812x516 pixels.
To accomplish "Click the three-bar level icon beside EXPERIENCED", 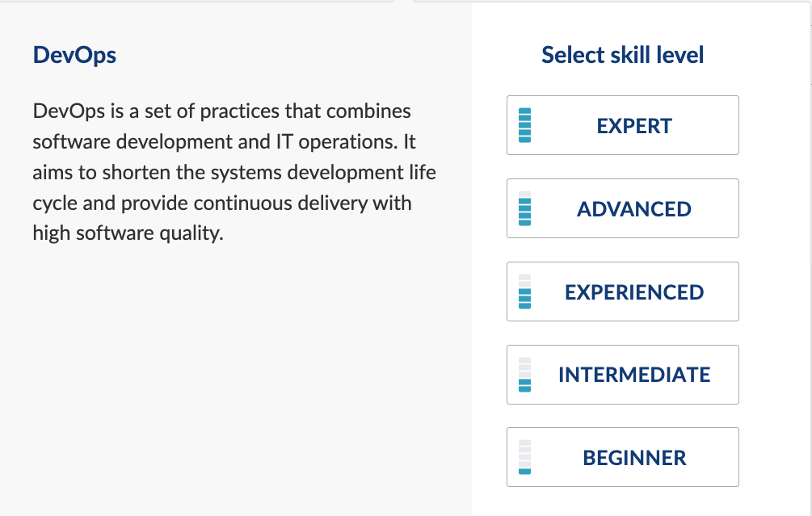I will coord(524,292).
